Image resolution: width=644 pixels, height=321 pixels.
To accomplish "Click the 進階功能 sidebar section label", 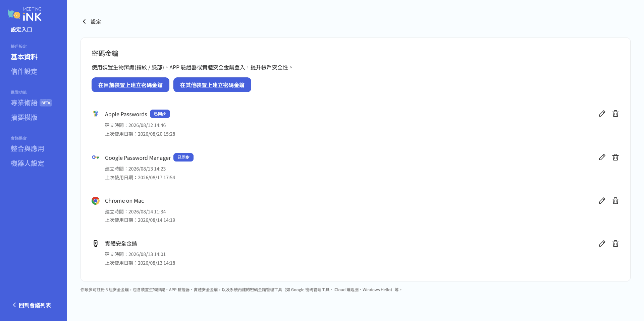I will click(19, 92).
